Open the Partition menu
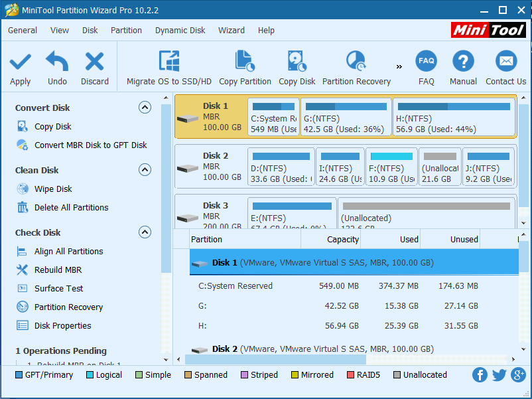This screenshot has height=399, width=532. tap(126, 31)
